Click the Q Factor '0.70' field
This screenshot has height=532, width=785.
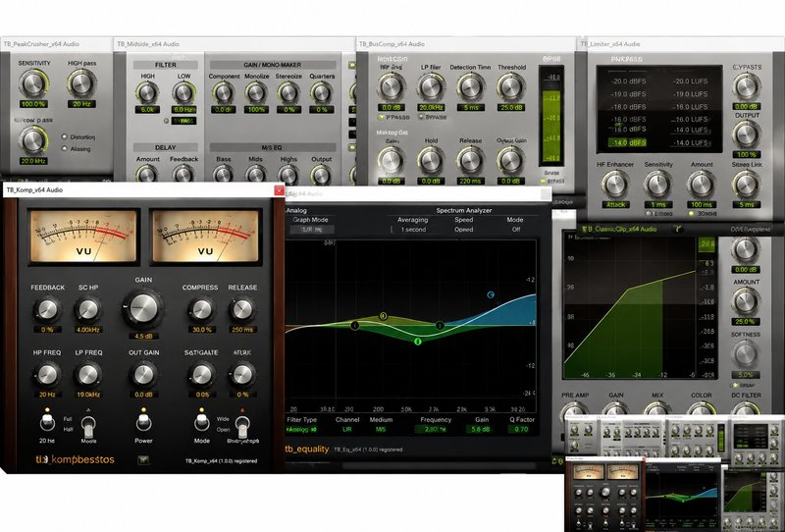[521, 429]
